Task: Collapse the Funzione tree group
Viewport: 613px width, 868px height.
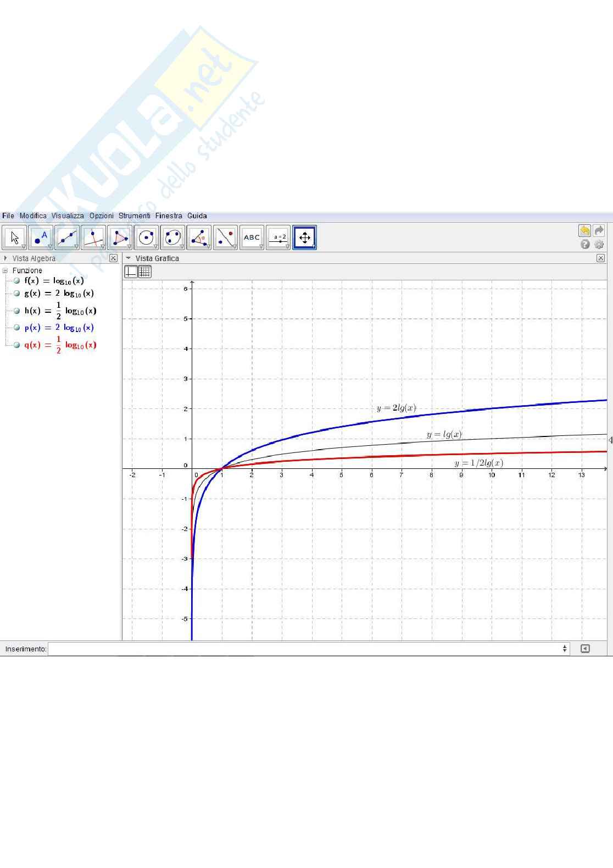Action: pos(5,270)
